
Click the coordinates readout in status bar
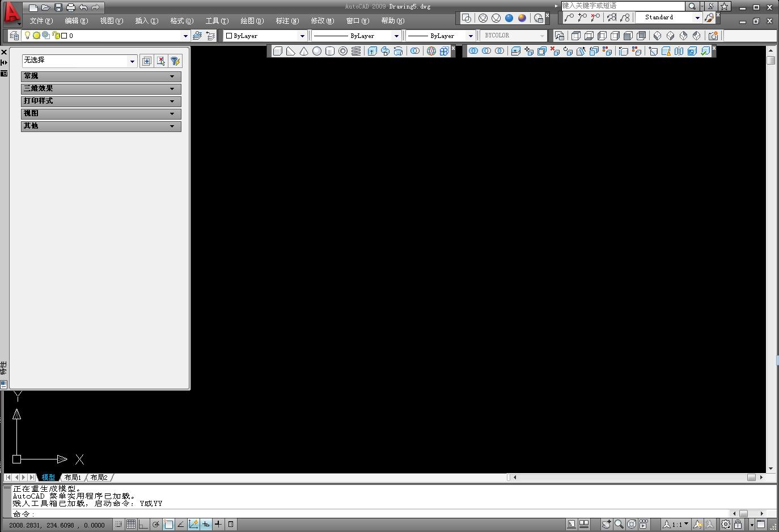[57, 525]
